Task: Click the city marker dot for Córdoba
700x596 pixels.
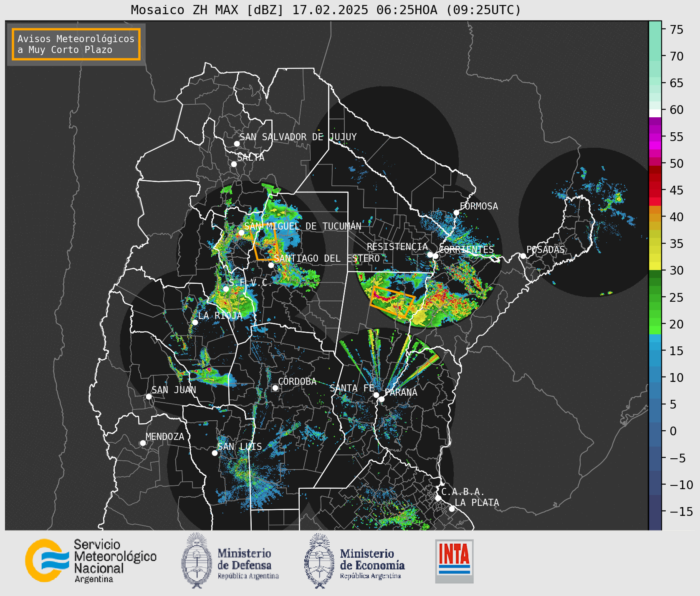Action: pyautogui.click(x=275, y=388)
